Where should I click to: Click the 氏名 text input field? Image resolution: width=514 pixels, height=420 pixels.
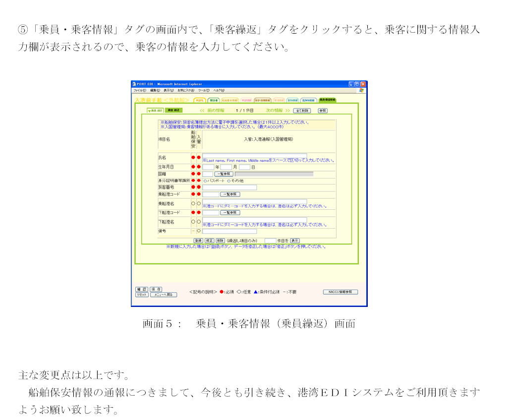point(254,156)
